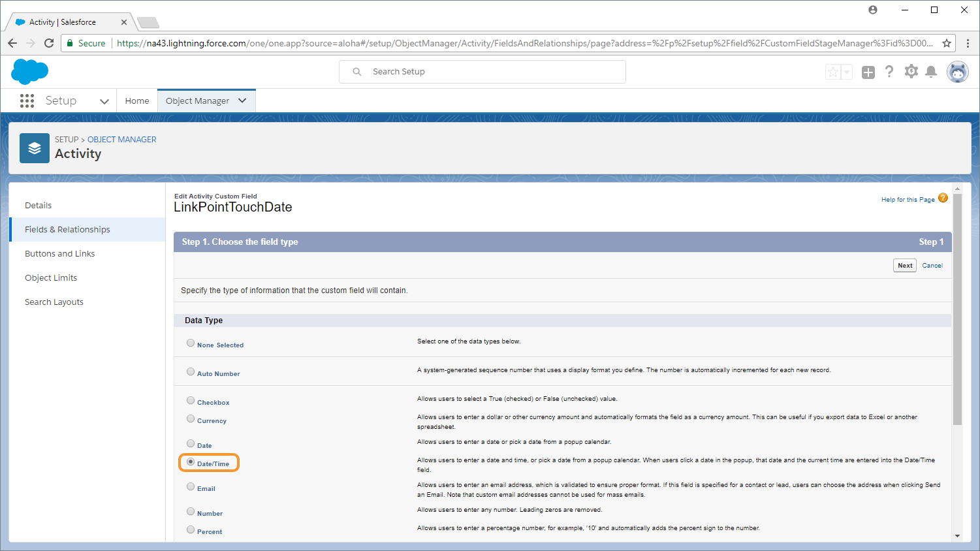The height and width of the screenshot is (551, 980).
Task: Open the Global Actions plus icon
Action: coord(868,72)
